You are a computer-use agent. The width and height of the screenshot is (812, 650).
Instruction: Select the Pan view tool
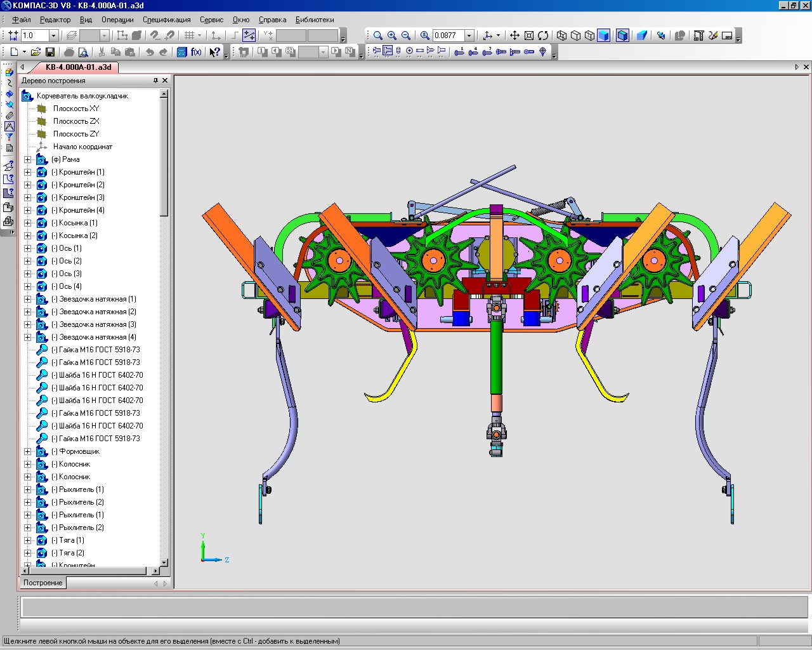click(514, 36)
